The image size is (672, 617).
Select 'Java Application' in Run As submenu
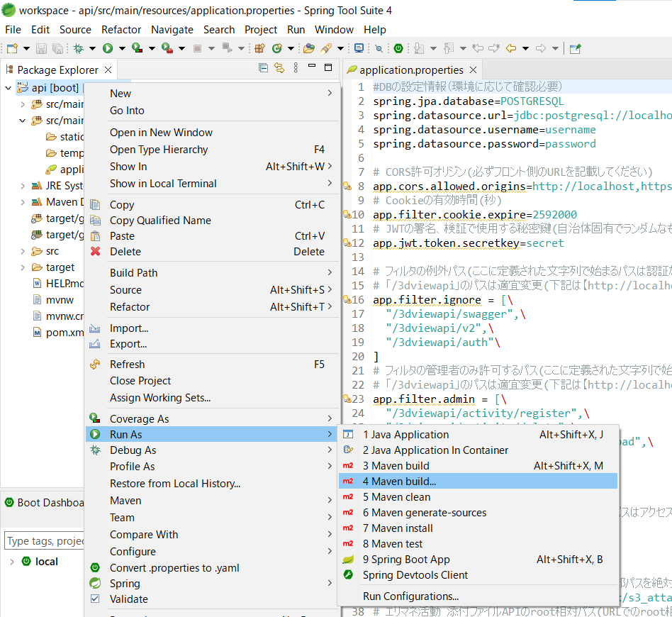click(478, 434)
